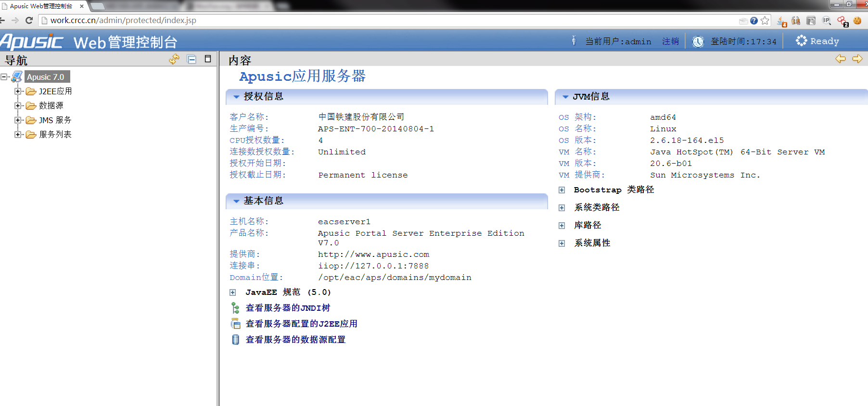Expand the 系统类路径 entry

coord(562,208)
